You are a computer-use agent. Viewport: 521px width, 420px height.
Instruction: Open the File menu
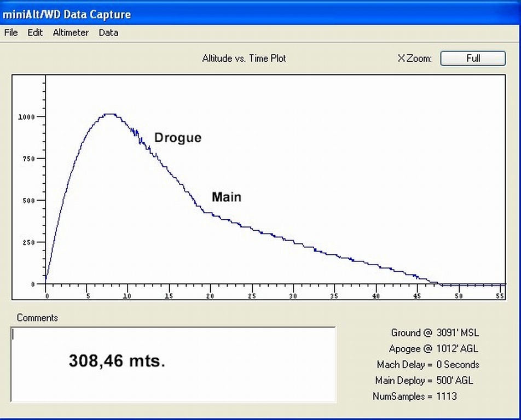[11, 32]
